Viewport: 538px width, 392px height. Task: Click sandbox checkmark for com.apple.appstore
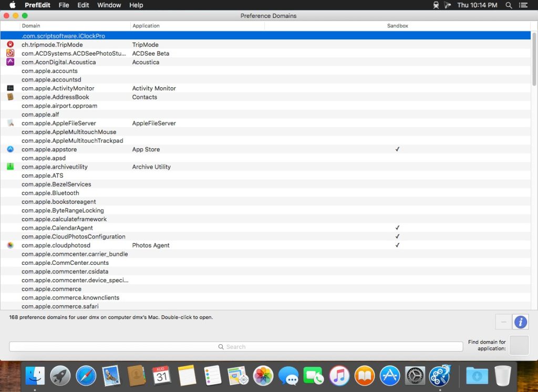(397, 149)
